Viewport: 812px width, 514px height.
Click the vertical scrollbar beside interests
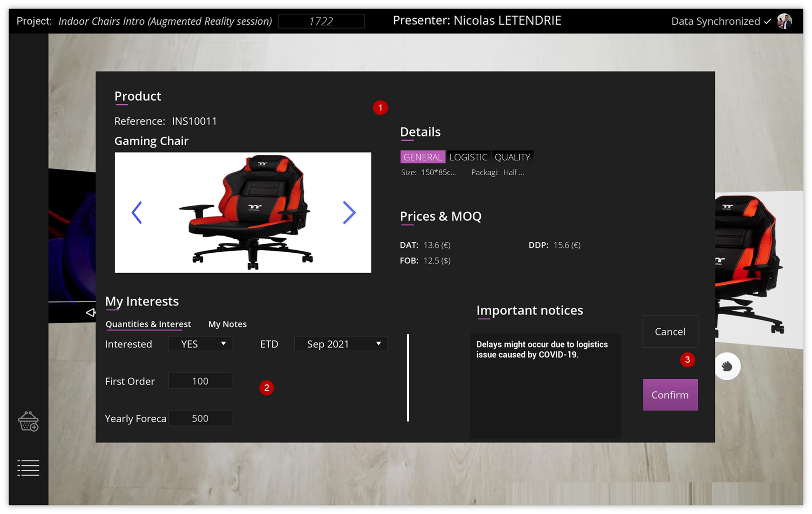[408, 377]
